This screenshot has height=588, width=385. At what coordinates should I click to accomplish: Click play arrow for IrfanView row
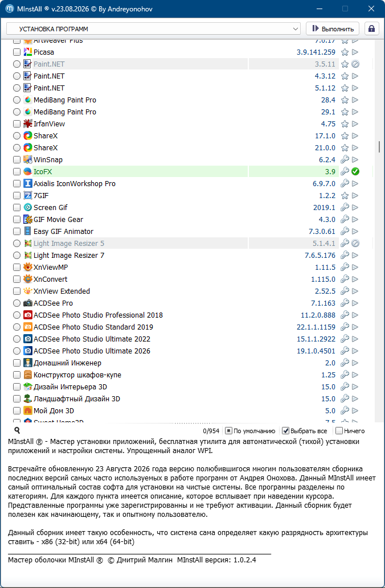(355, 124)
